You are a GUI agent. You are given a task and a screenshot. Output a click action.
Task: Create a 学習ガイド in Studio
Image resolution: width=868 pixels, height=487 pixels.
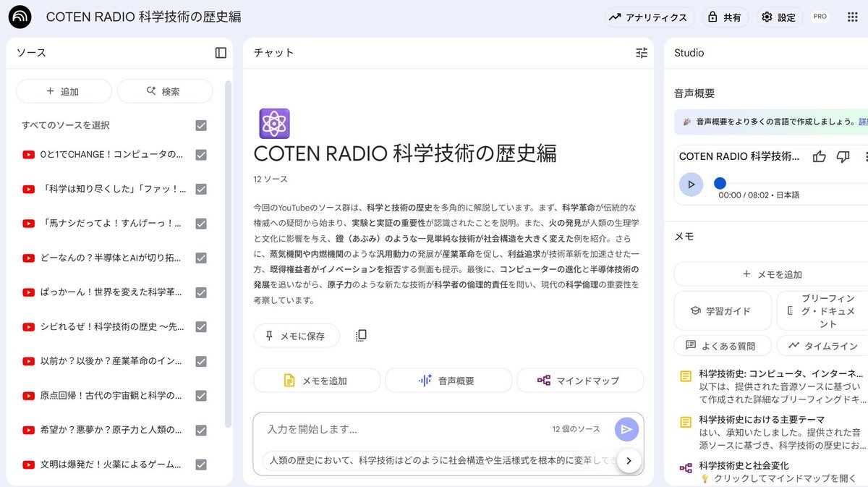[x=721, y=311]
